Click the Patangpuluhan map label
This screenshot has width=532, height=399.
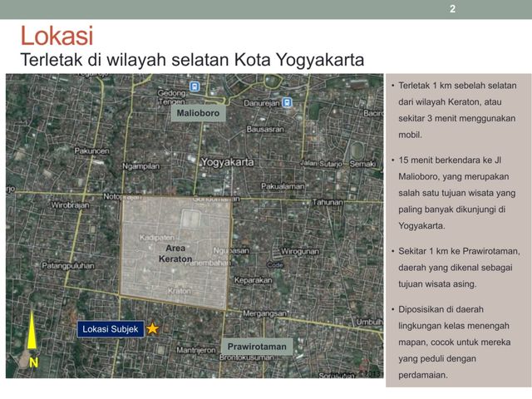click(x=68, y=266)
